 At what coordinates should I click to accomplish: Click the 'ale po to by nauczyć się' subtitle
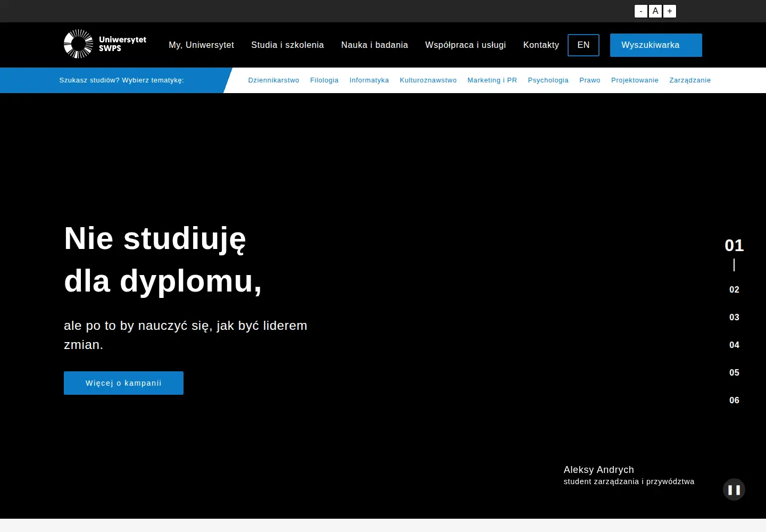186,335
